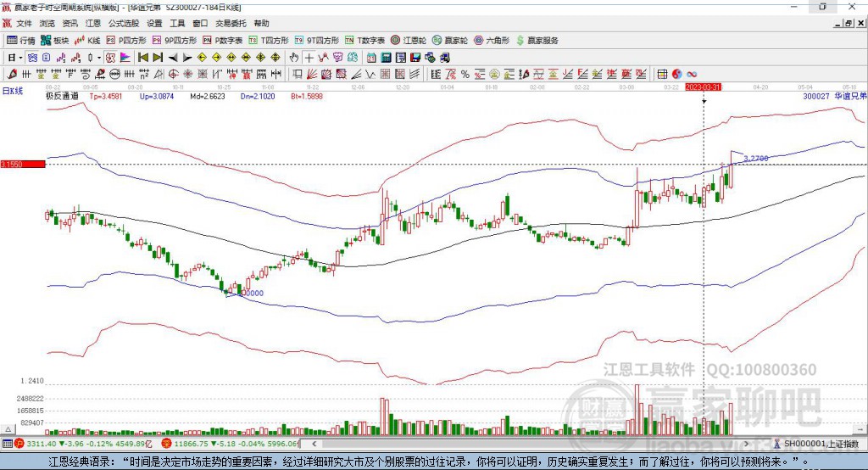Expand the 日 period dropdown
The image size is (868, 470).
coord(20,58)
